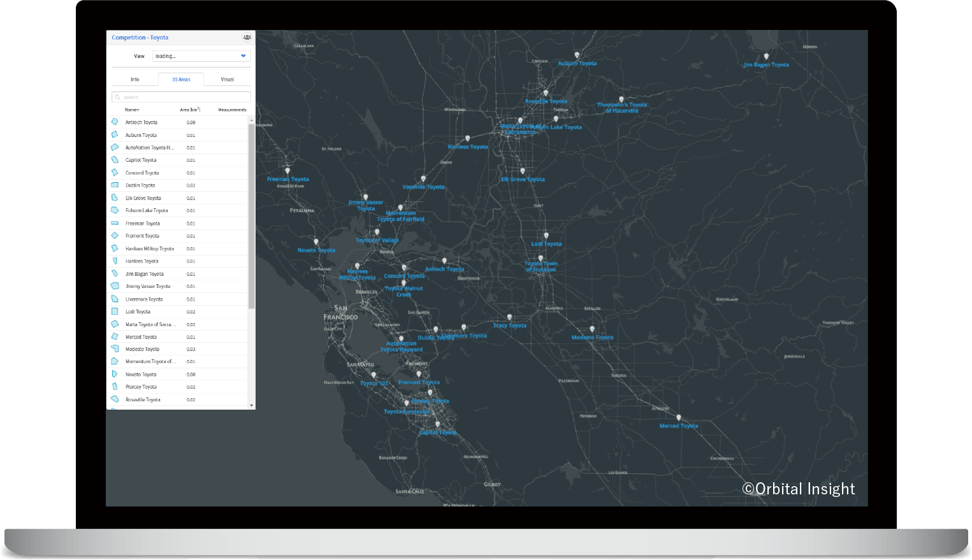Click the square shape icon for Lodi Toyota
The image size is (972, 560).
tap(115, 312)
